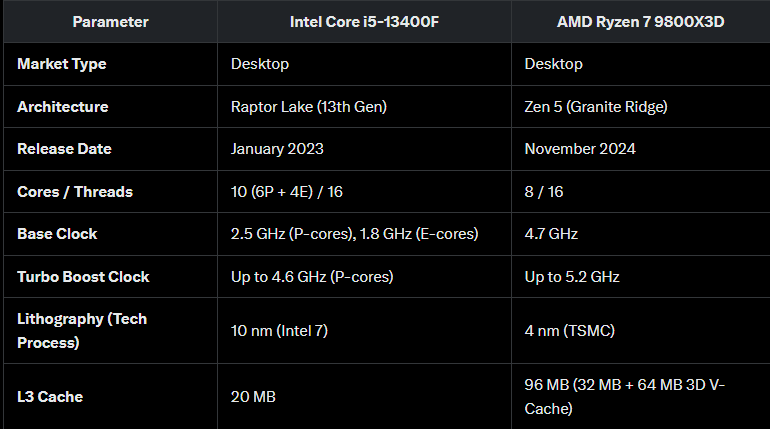Click the Base Clock row label

[57, 234]
